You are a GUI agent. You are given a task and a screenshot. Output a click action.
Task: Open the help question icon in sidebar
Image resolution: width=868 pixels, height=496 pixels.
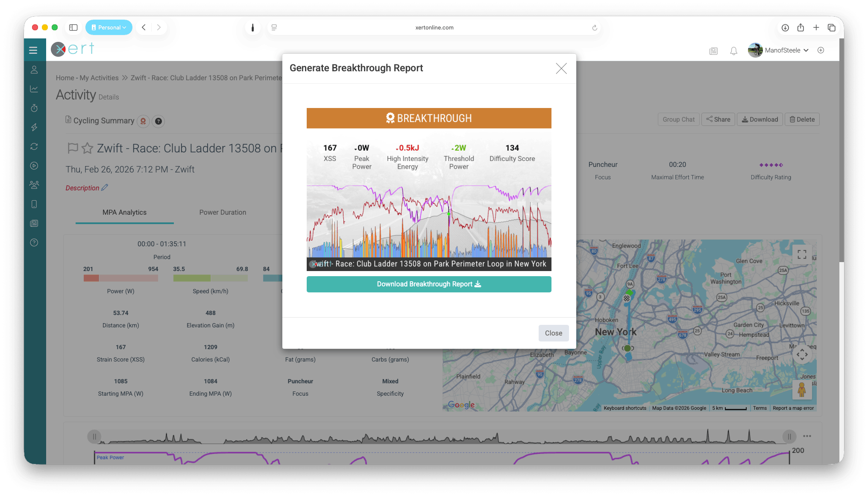coord(34,242)
